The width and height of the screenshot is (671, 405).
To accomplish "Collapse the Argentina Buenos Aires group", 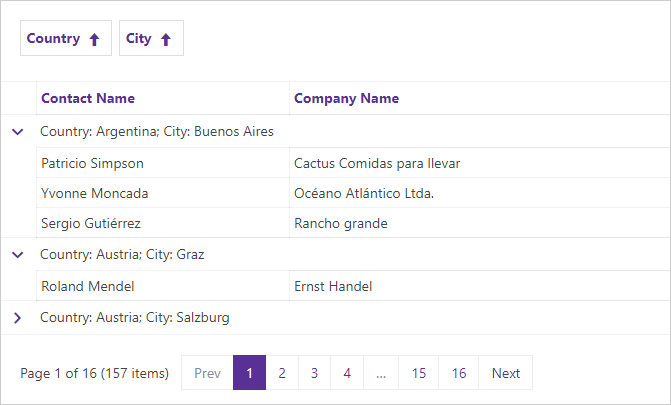I will coord(17,131).
